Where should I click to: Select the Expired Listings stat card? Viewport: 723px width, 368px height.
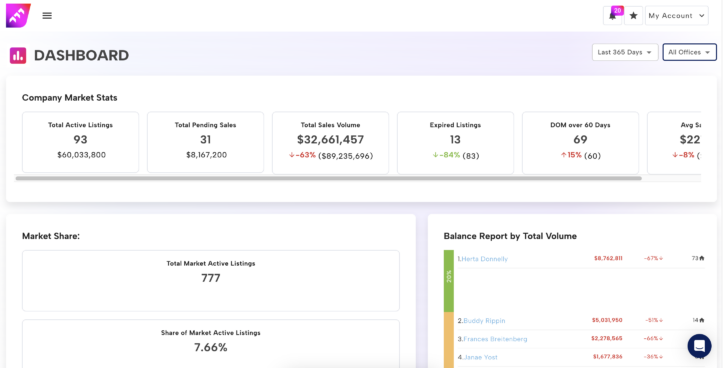(x=456, y=142)
